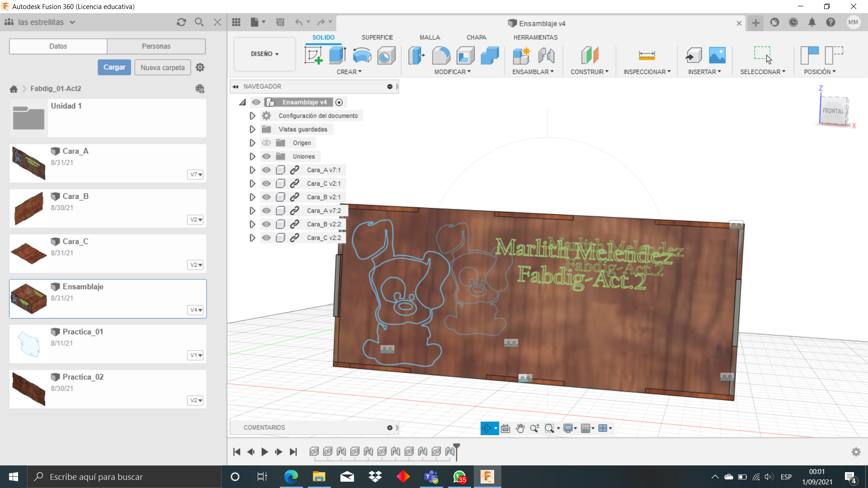This screenshot has width=868, height=488.
Task: Click the data panel refresh icon
Action: 181,22
